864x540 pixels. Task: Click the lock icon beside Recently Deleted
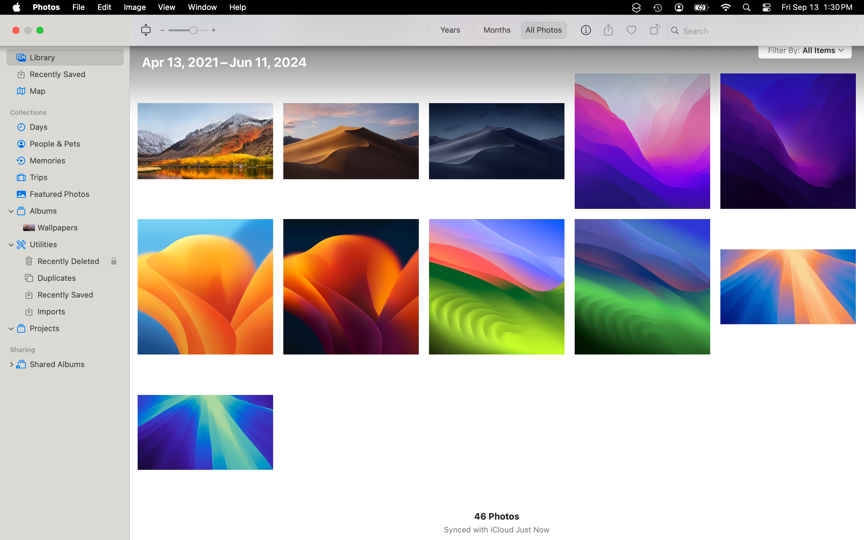click(x=114, y=261)
